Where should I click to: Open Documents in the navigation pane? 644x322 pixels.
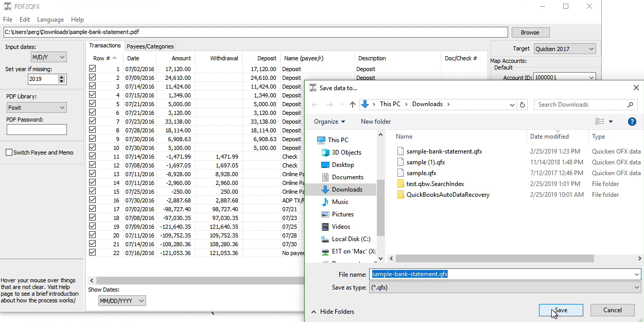347,177
